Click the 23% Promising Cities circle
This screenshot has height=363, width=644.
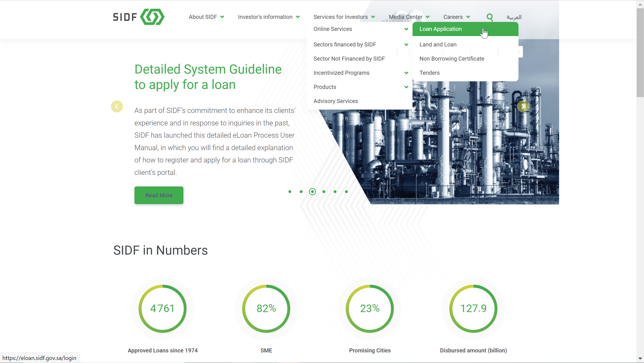click(370, 308)
